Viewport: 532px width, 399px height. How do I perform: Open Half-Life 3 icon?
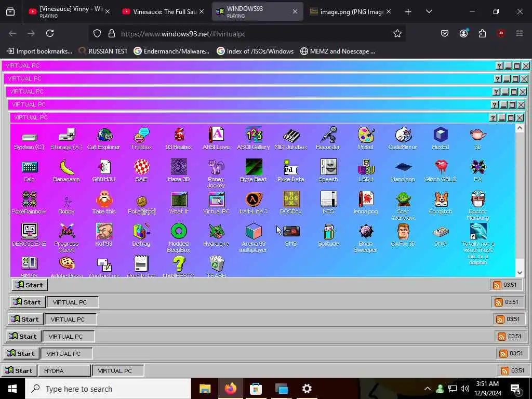(254, 203)
